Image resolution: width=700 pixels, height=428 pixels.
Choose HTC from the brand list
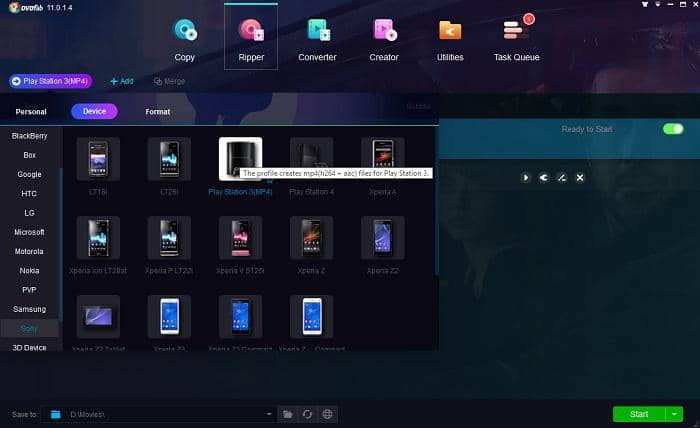pyautogui.click(x=29, y=193)
